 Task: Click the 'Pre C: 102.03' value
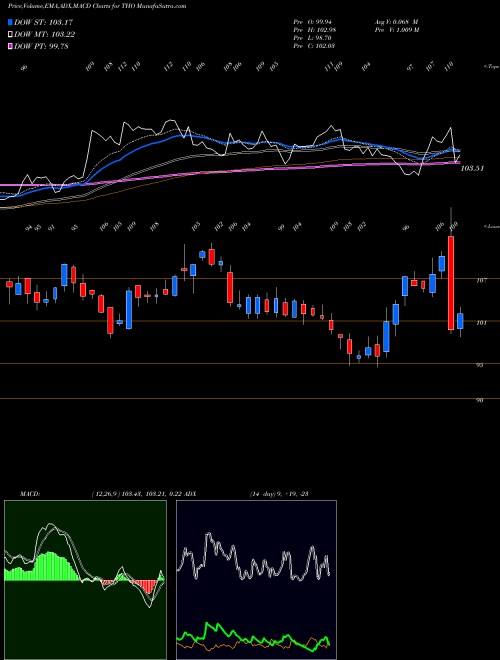coord(314,46)
